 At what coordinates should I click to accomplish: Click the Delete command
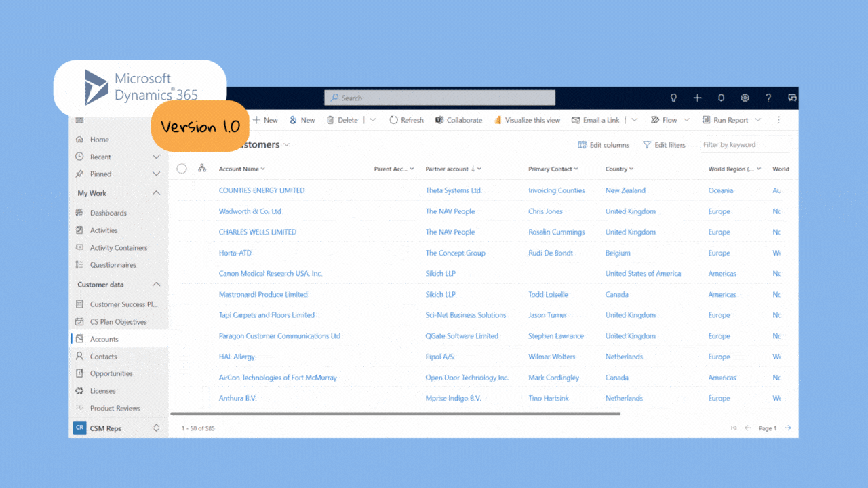[342, 120]
